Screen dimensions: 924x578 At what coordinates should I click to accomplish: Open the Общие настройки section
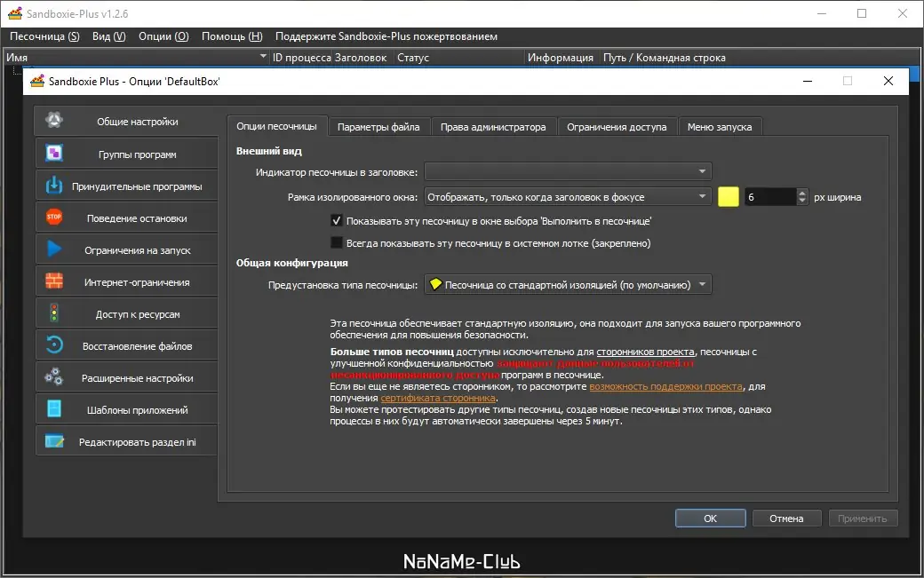tap(126, 121)
